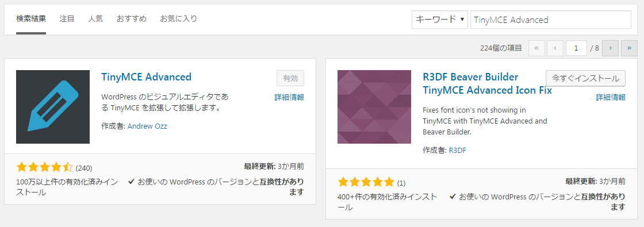Click the 有効 status button
644x227 pixels.
[290, 78]
